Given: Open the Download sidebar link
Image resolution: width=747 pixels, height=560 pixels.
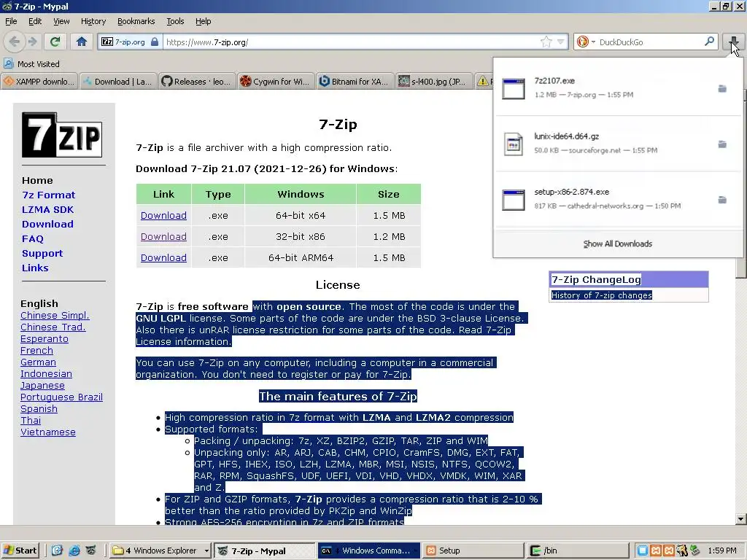Looking at the screenshot, I should 47,224.
